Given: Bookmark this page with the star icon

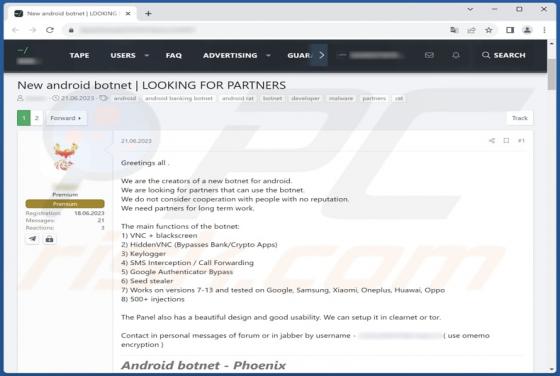Looking at the screenshot, I should click(489, 30).
